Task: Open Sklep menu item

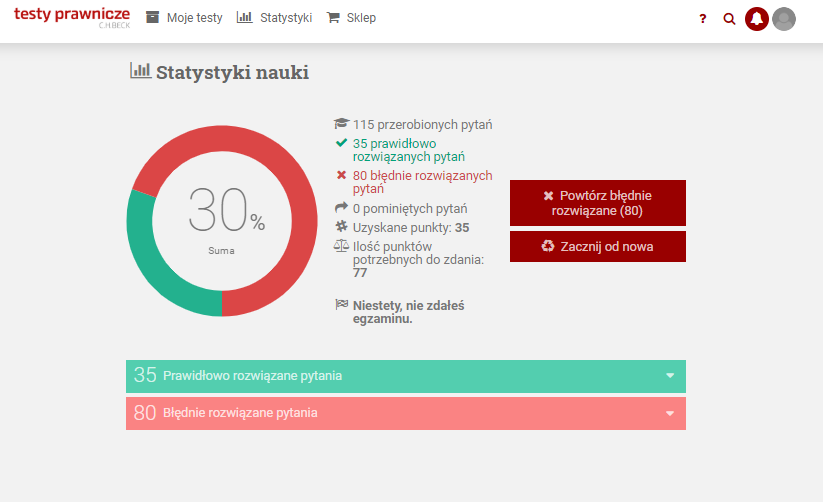Action: point(361,18)
